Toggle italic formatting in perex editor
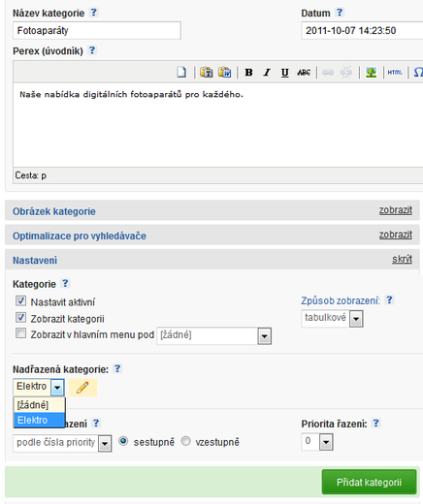Screen dimensions: 423x504 pyautogui.click(x=267, y=73)
